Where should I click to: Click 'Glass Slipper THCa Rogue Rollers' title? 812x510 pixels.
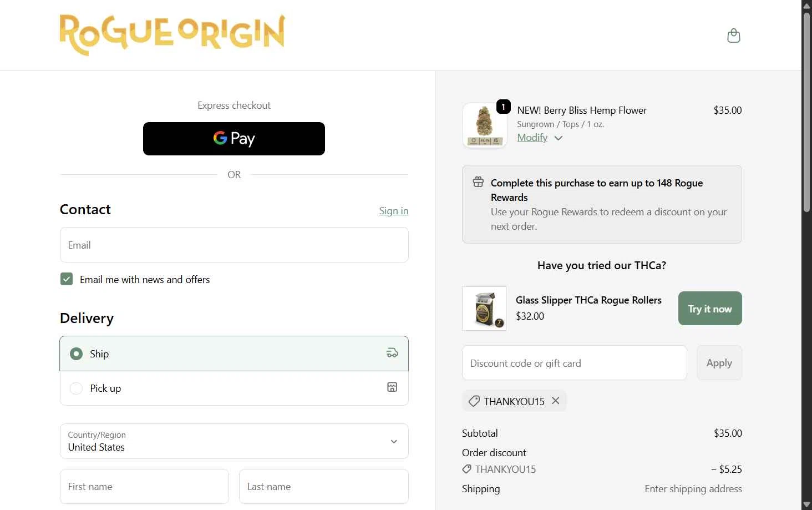pos(588,300)
